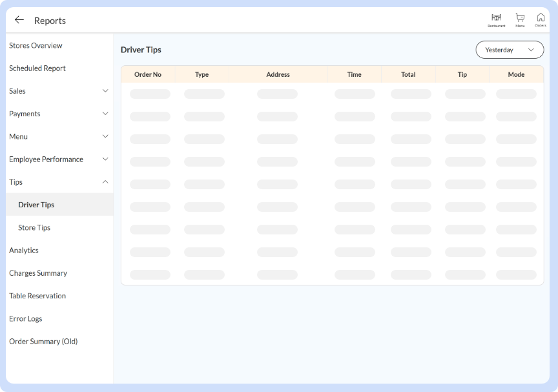Click the Menu cart icon in top bar

point(519,20)
